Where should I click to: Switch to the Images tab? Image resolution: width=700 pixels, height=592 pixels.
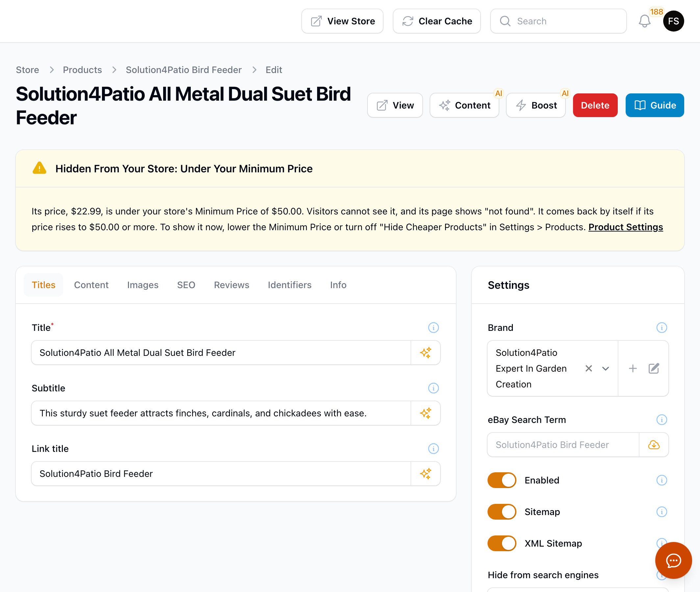coord(143,285)
